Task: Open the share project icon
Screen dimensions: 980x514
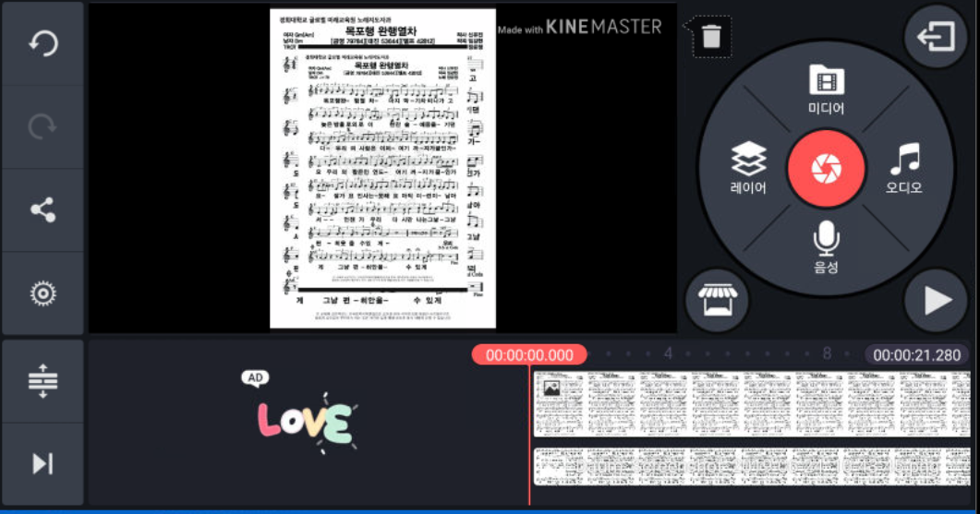Action: click(x=42, y=209)
